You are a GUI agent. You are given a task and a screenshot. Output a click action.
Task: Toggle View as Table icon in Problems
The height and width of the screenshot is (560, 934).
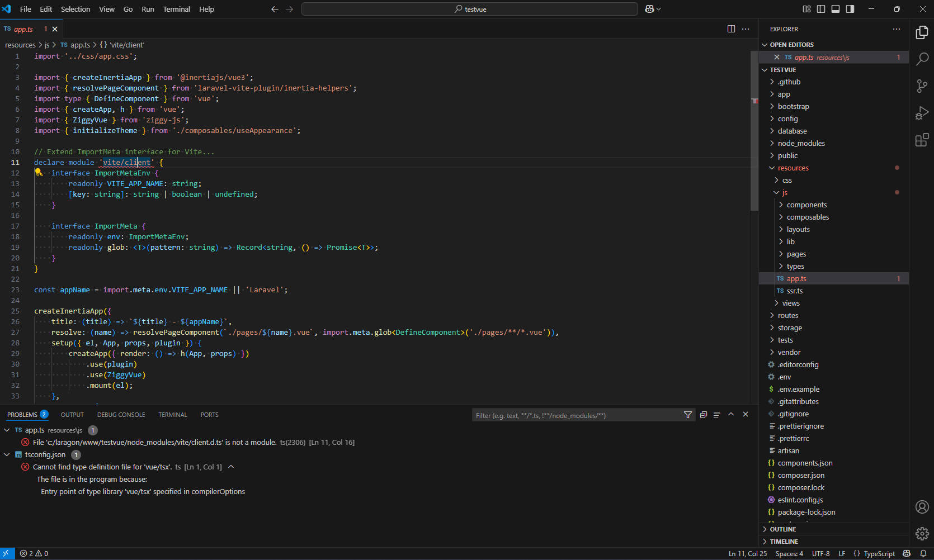[x=717, y=415]
